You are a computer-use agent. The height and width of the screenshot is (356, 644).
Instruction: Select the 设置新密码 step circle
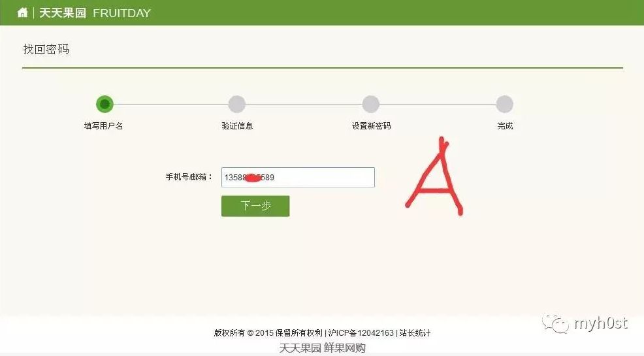click(371, 105)
